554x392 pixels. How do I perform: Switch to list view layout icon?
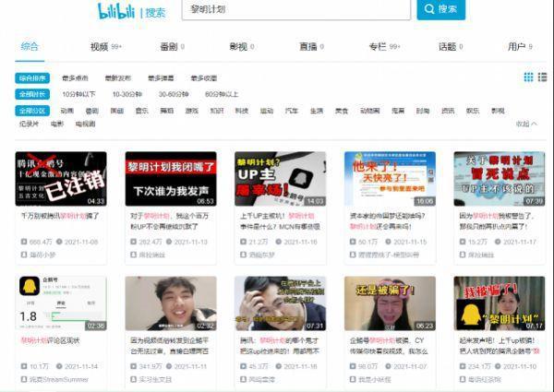pos(542,77)
